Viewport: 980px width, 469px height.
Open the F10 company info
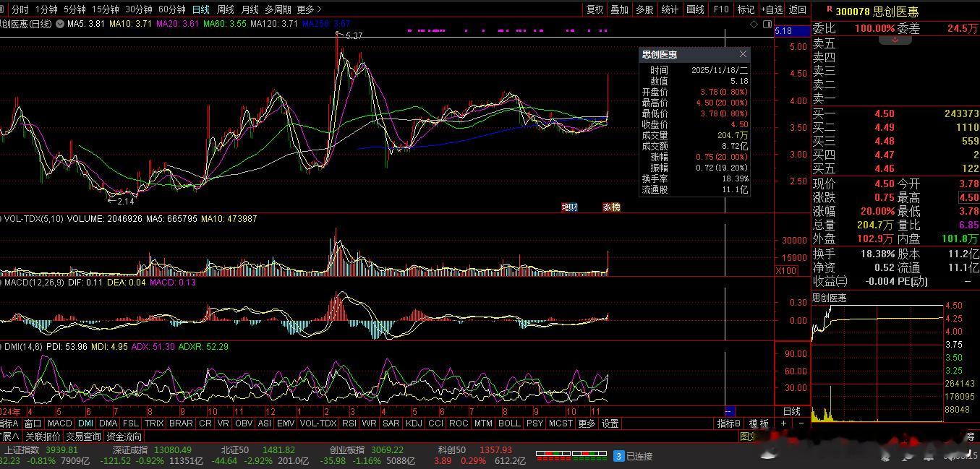click(720, 9)
